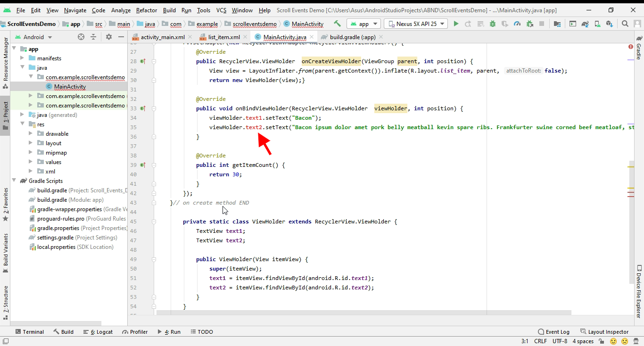The image size is (644, 346).
Task: Open the Event Log
Action: coord(554,332)
